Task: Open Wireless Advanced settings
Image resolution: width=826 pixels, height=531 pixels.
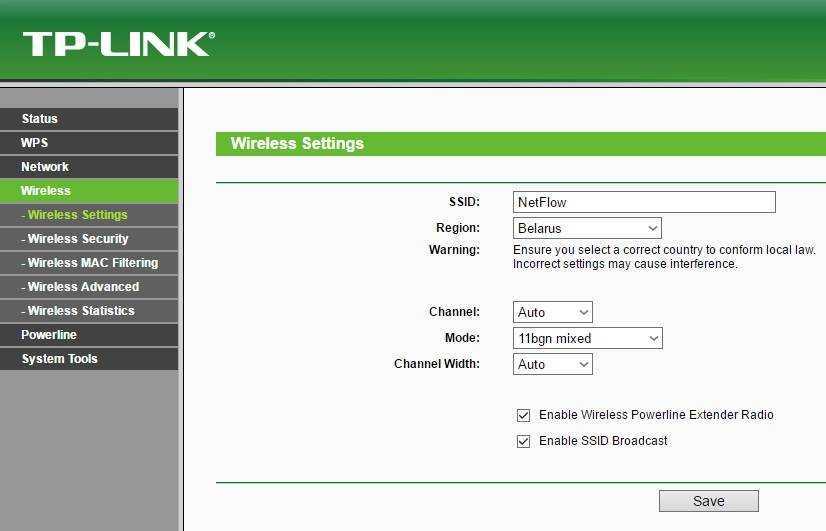Action: 83,287
